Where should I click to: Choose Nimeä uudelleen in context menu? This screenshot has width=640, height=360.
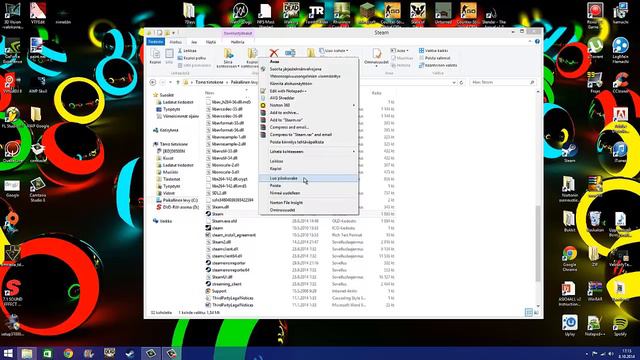(x=309, y=193)
